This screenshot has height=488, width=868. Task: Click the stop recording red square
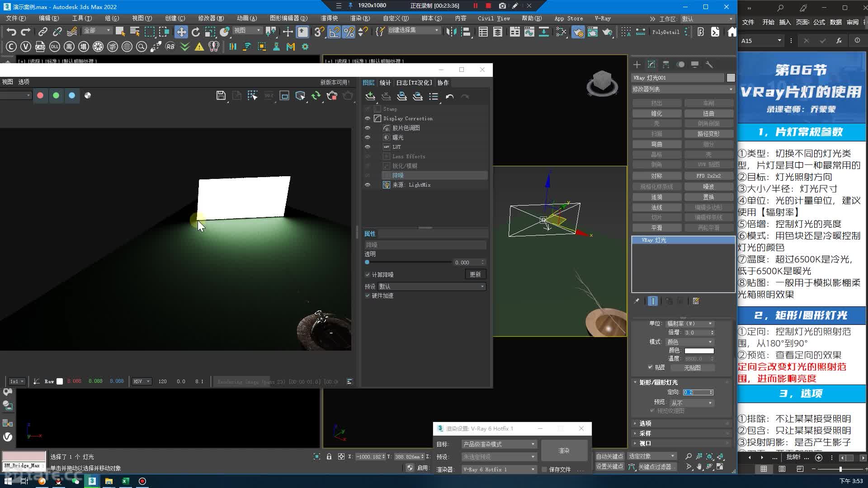488,6
